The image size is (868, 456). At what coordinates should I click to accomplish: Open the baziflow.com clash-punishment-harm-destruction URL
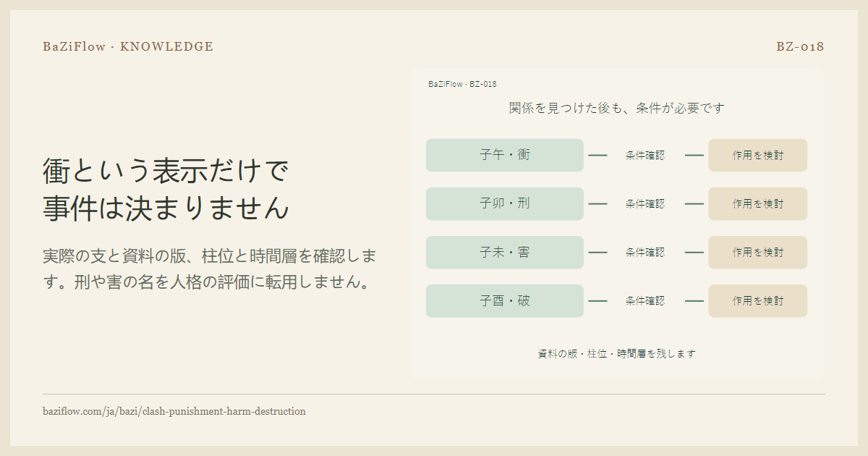pos(174,411)
